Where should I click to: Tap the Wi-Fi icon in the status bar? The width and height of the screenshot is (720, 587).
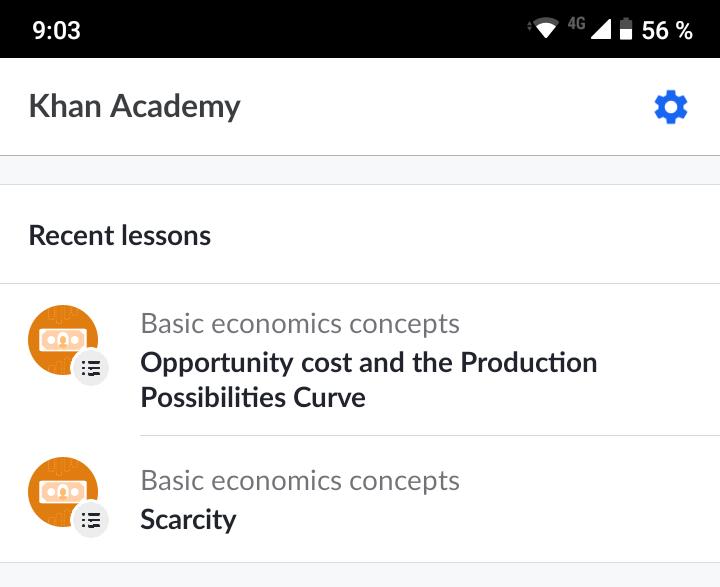[x=545, y=30]
